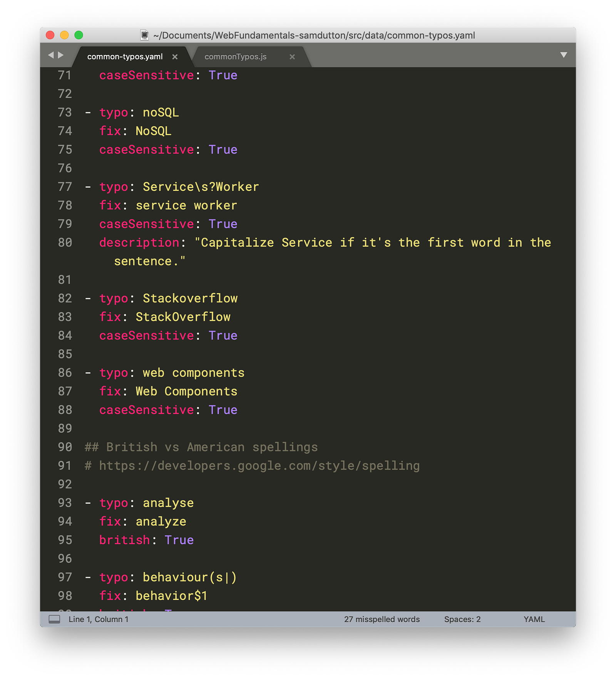Click the red close window button
The width and height of the screenshot is (616, 680).
[x=50, y=35]
